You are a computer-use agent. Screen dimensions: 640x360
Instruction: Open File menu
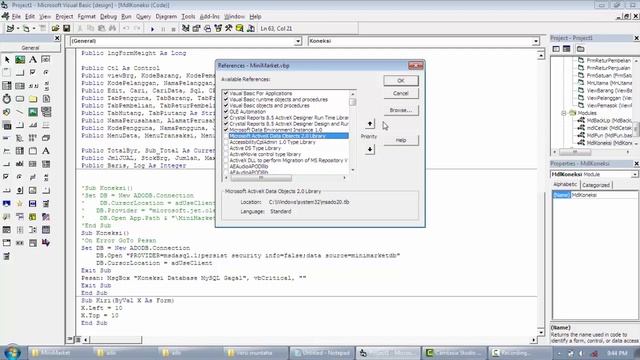pyautogui.click(x=16, y=17)
